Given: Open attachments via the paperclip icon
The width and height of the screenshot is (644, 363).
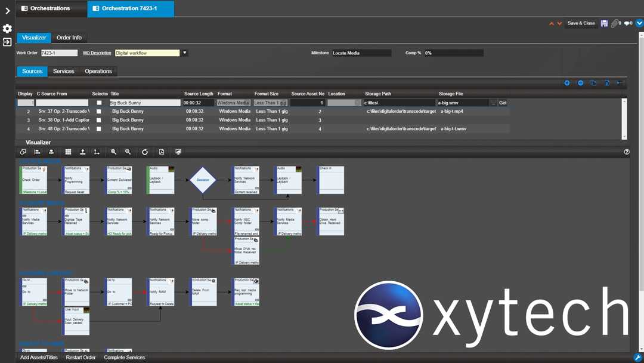Looking at the screenshot, I should [x=614, y=23].
